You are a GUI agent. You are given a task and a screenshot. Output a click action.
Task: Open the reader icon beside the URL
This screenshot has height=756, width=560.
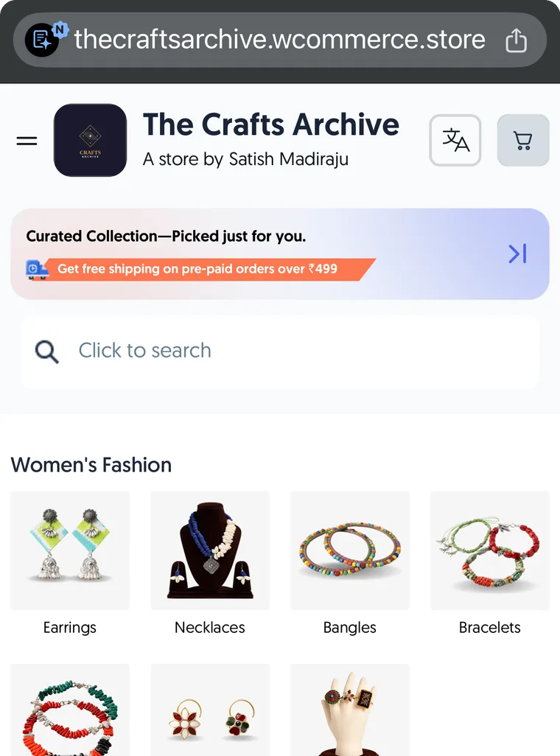click(x=43, y=40)
